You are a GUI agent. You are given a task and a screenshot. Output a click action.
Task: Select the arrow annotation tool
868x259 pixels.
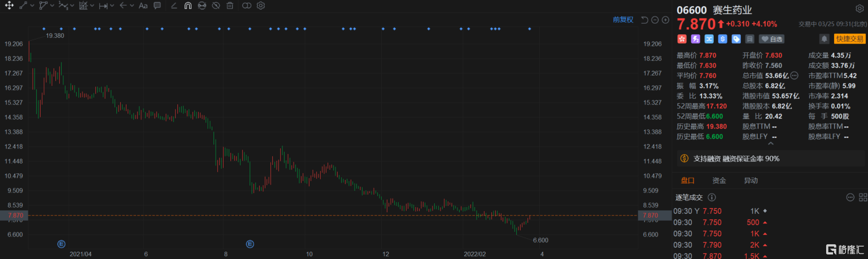(123, 6)
